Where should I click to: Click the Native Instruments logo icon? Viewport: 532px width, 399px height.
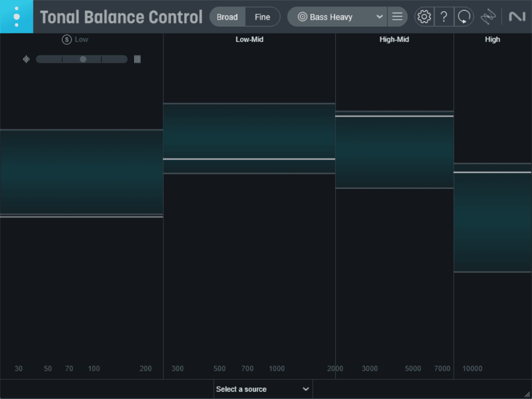click(x=517, y=16)
